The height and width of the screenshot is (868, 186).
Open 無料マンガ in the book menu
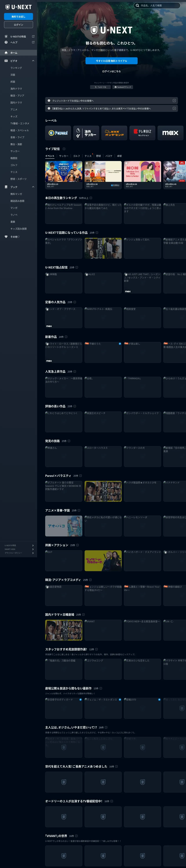16,194
